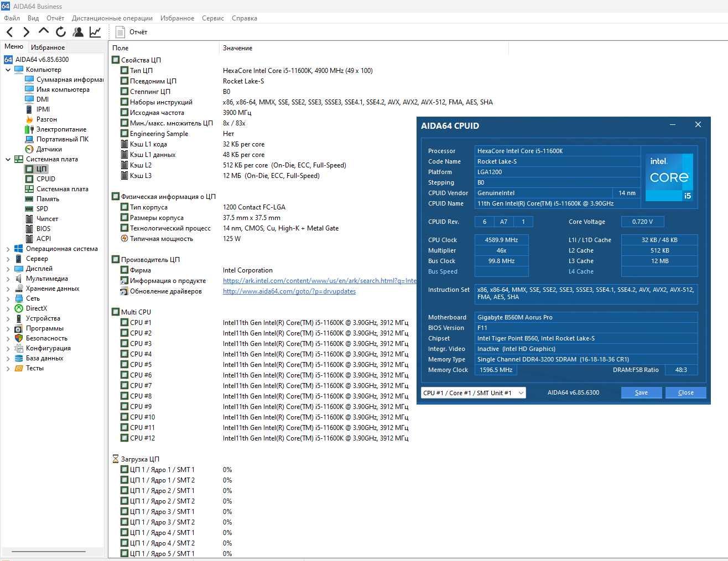Open the user management toolbar icon

[78, 32]
